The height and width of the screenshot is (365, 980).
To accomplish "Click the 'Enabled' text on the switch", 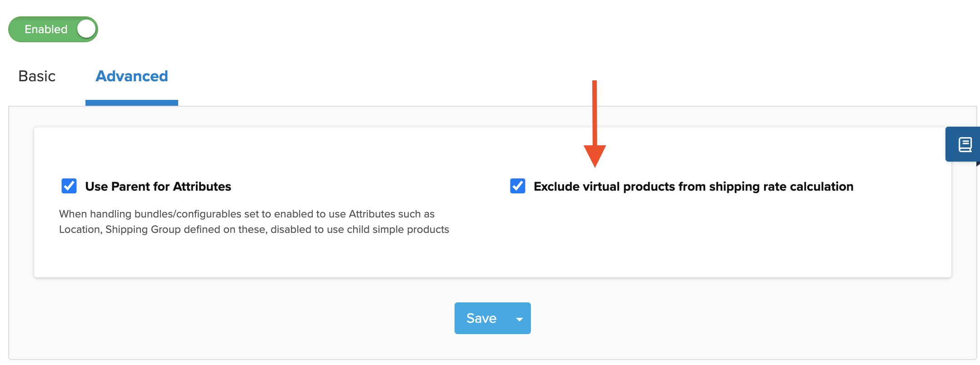I will (46, 30).
